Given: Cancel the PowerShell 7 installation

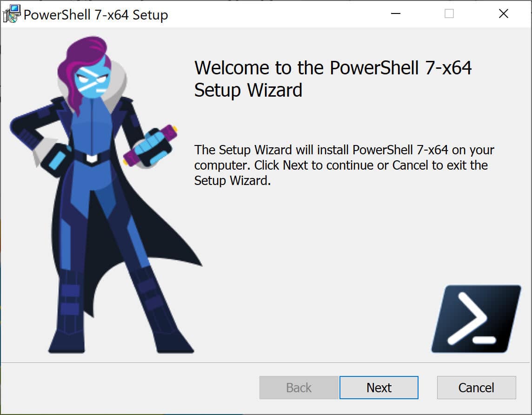Looking at the screenshot, I should (x=476, y=387).
